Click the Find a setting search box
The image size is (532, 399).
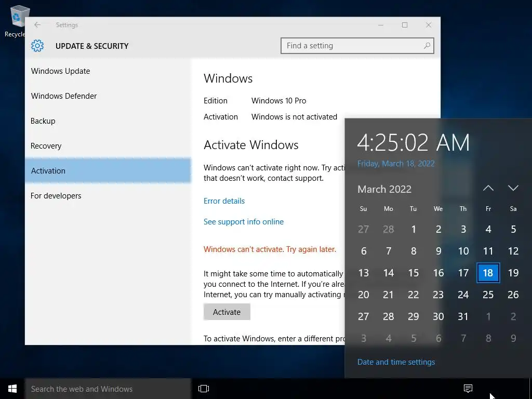coord(357,46)
